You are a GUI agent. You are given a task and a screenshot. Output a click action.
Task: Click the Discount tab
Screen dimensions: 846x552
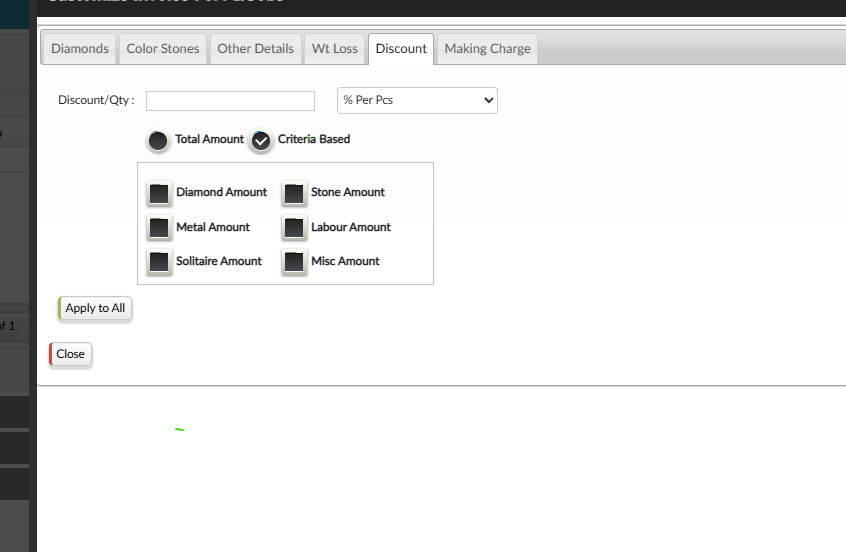click(x=401, y=49)
